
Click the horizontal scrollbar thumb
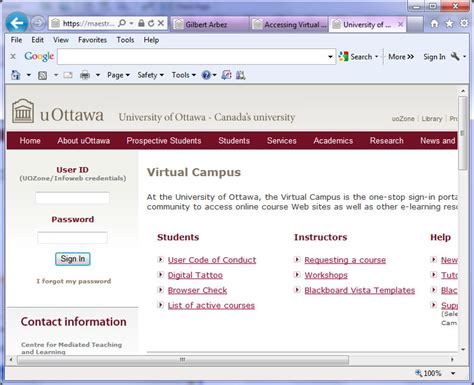pyautogui.click(x=183, y=360)
